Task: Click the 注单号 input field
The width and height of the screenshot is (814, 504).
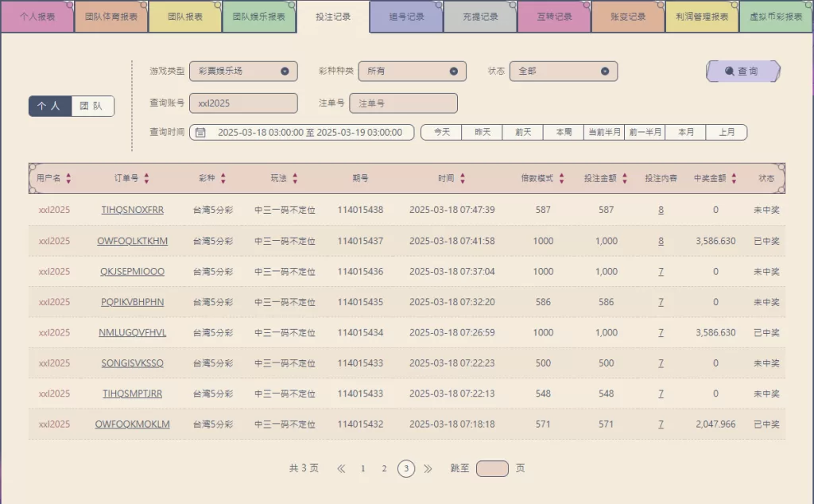Action: [x=403, y=103]
